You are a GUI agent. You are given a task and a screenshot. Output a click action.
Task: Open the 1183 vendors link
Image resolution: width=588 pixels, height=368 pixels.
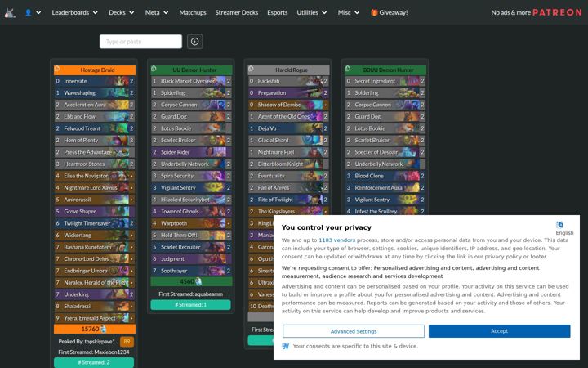pyautogui.click(x=336, y=240)
